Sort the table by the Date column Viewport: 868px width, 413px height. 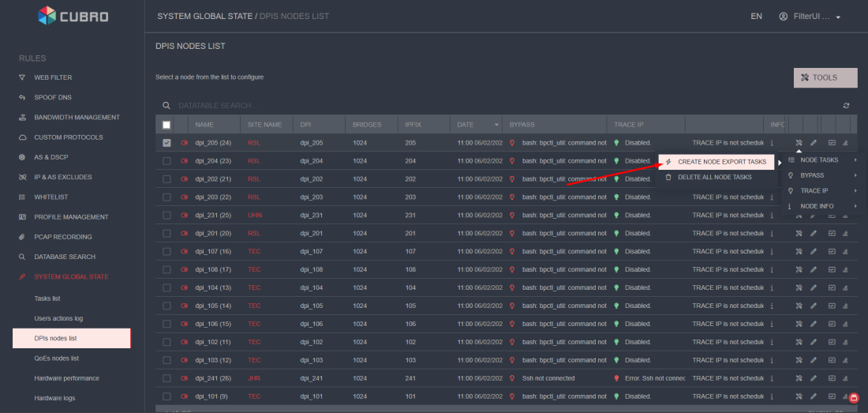(476, 125)
